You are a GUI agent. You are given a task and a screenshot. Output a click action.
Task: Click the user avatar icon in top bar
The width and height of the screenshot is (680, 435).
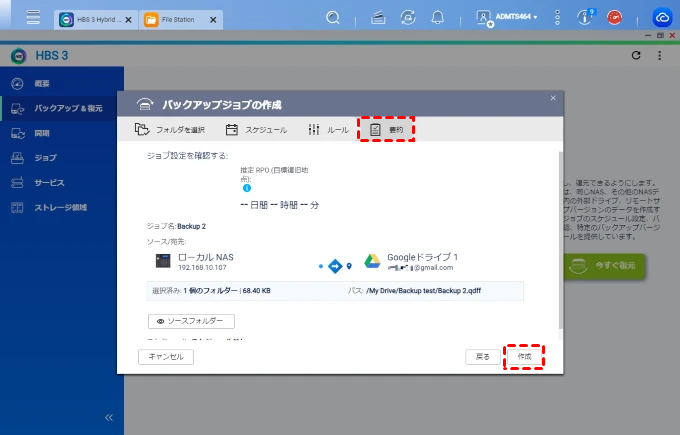(x=484, y=18)
